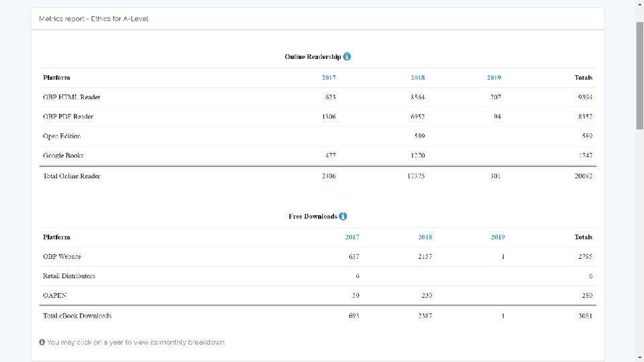This screenshot has height=362, width=644.
Task: Open 2017 breakdown in Online Readership table
Action: tap(329, 78)
